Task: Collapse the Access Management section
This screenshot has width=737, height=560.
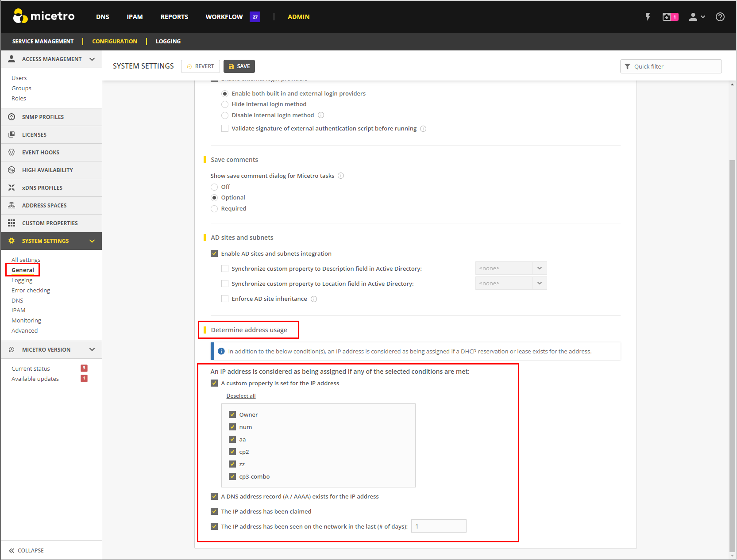Action: 92,59
